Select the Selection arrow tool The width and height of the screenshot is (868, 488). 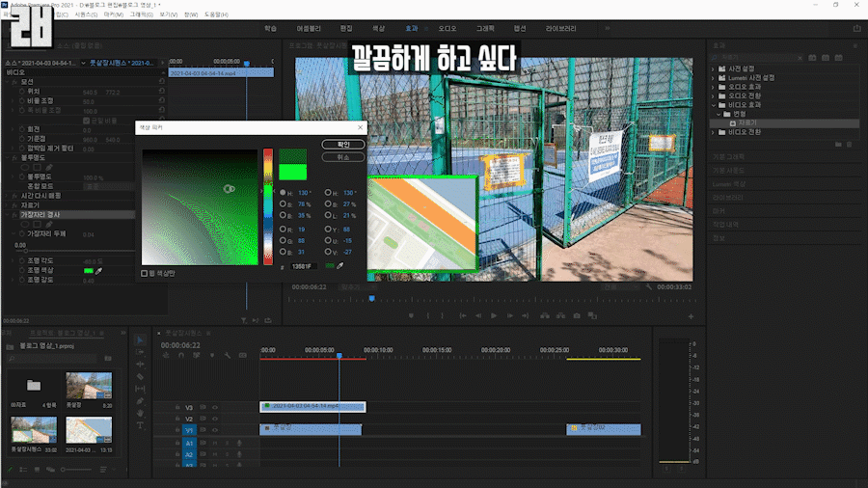(140, 340)
